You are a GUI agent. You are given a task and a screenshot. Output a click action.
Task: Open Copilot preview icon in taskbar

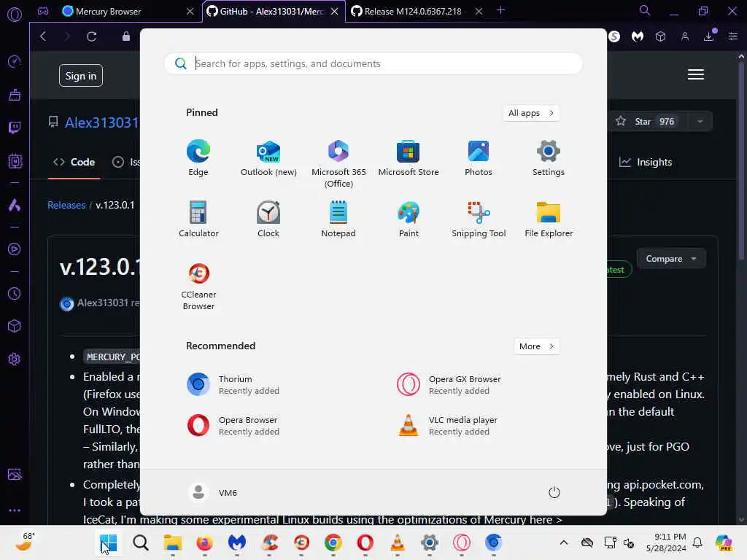[724, 542]
